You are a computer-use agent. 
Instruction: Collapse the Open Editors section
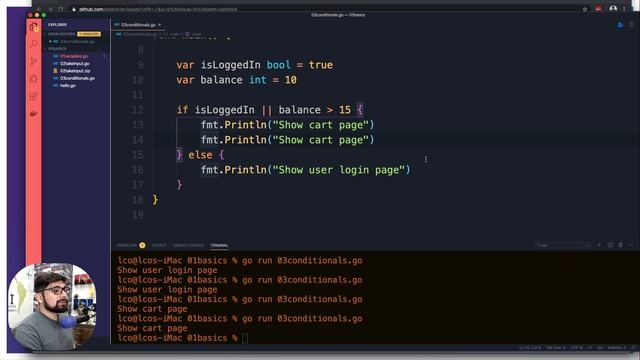pyautogui.click(x=61, y=34)
